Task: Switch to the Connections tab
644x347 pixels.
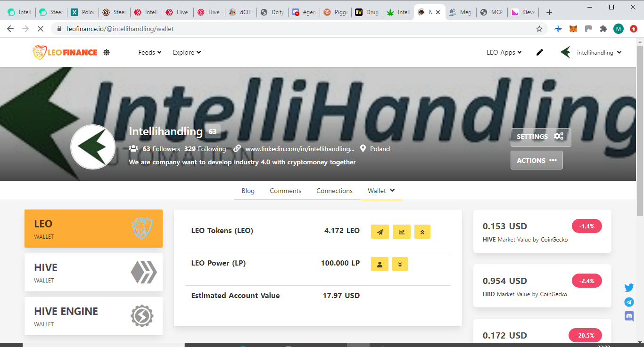Action: point(335,191)
